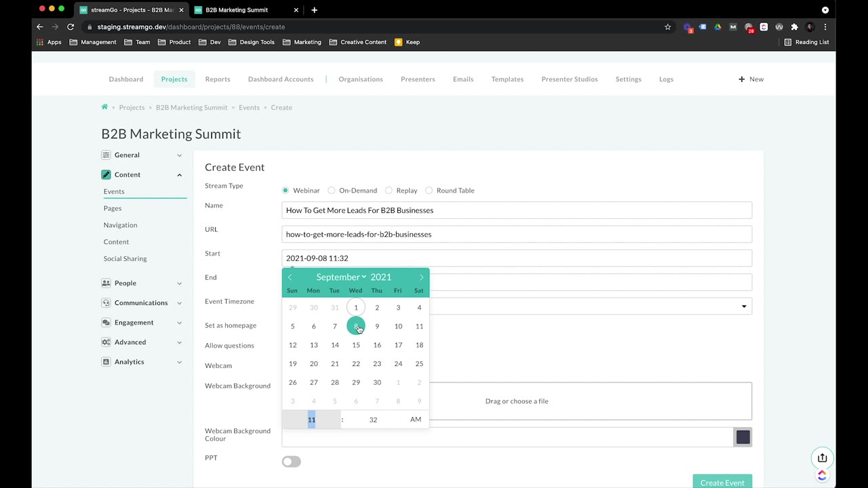Toggle AM/PM in the time picker
This screenshot has width=868, height=488.
[416, 420]
